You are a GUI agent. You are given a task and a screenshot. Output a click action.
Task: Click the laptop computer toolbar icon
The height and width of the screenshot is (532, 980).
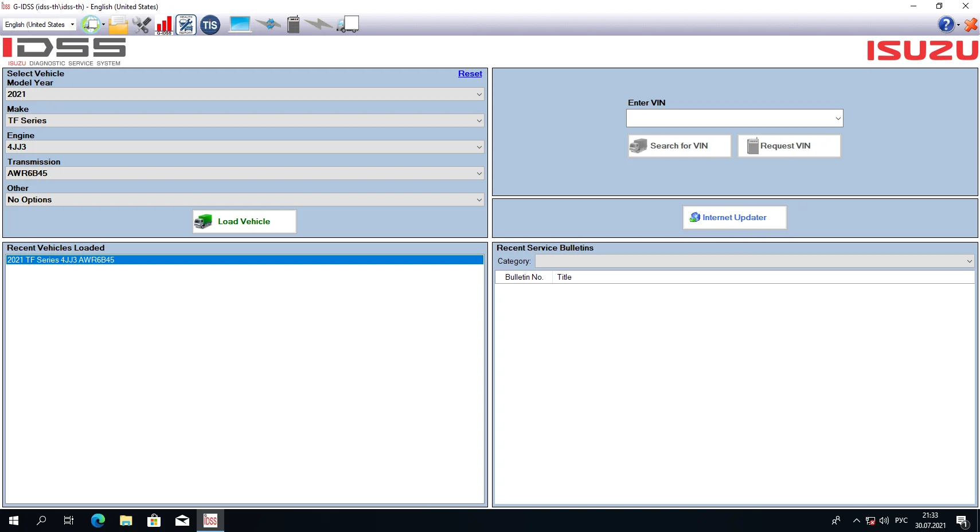(240, 25)
